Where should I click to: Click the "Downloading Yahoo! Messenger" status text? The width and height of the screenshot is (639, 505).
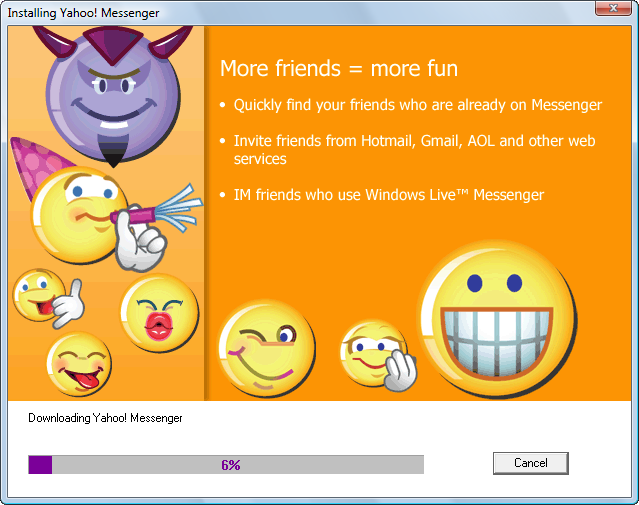(105, 418)
